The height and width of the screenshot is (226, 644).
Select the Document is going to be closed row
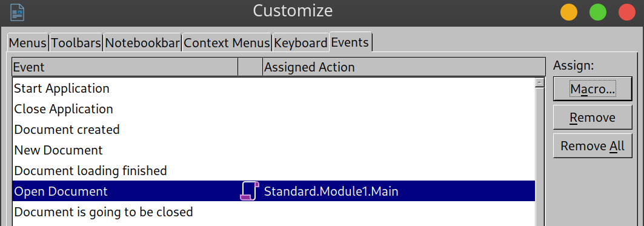(x=274, y=212)
